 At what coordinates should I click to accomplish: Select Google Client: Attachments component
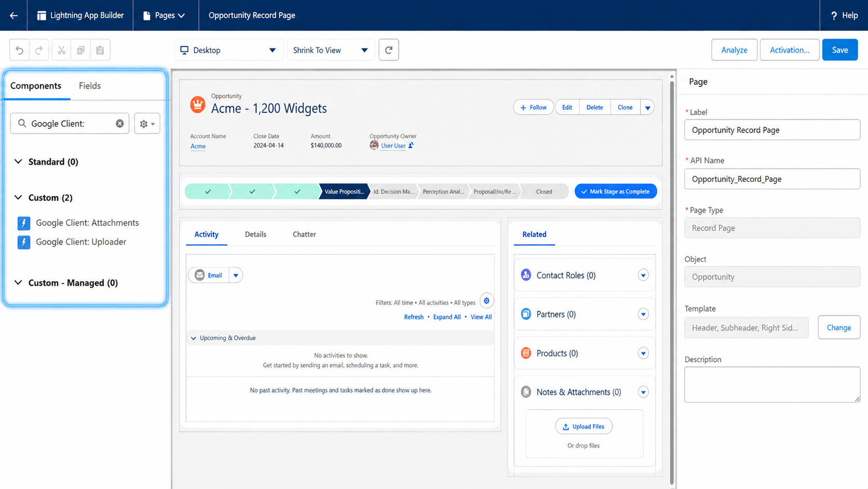pyautogui.click(x=78, y=223)
